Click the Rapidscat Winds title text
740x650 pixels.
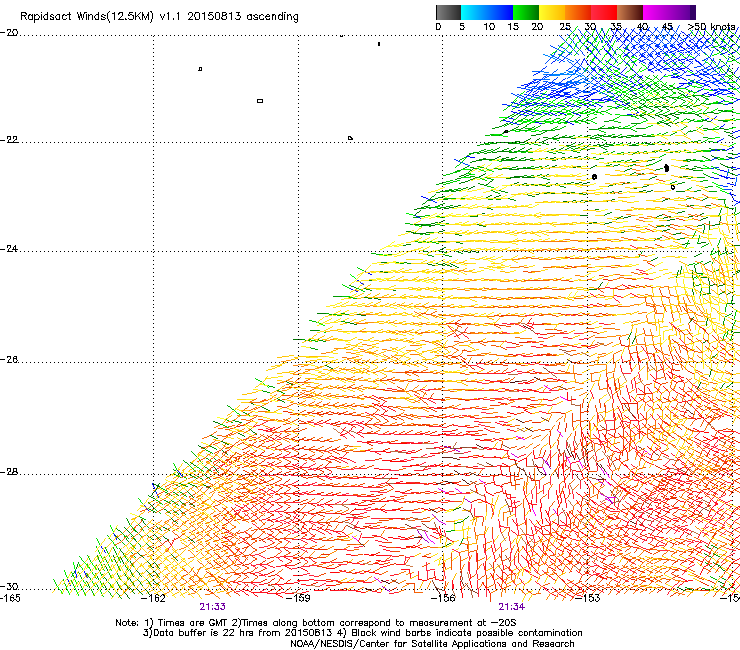point(159,17)
